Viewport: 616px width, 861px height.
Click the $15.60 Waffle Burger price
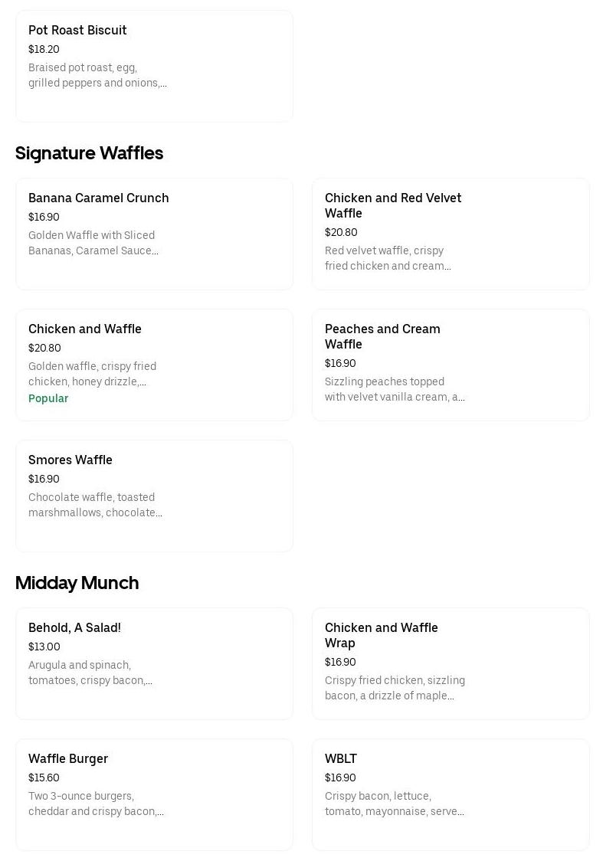pyautogui.click(x=44, y=778)
